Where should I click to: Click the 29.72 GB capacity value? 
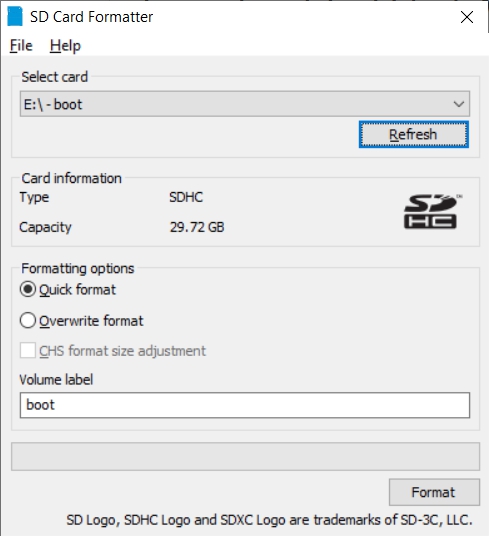pos(197,227)
